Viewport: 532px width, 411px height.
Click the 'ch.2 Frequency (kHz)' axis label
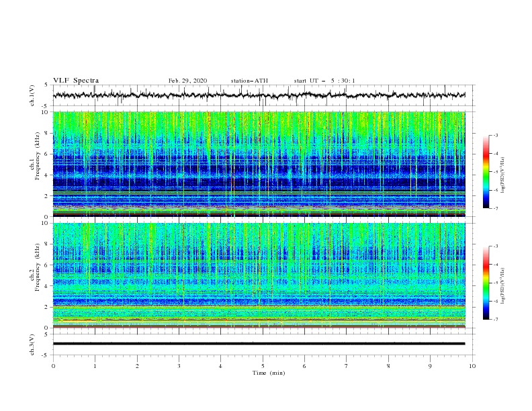35,267
